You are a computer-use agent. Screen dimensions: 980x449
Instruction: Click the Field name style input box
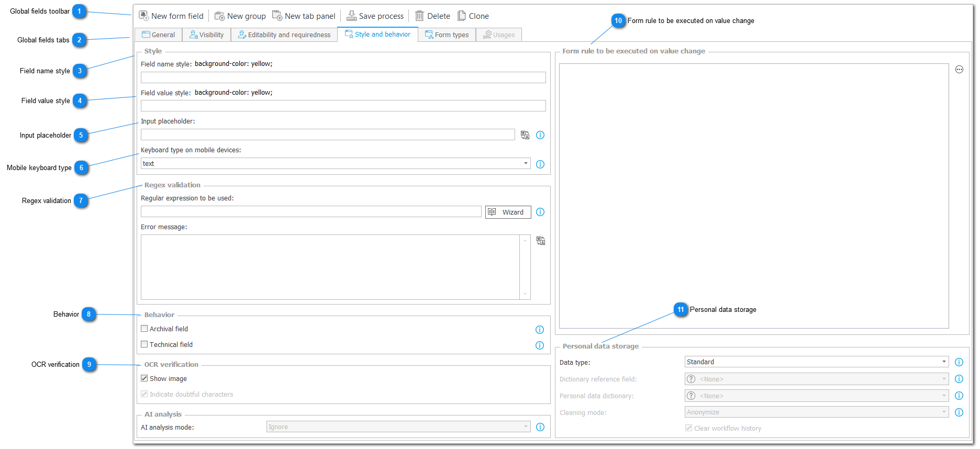coord(343,77)
